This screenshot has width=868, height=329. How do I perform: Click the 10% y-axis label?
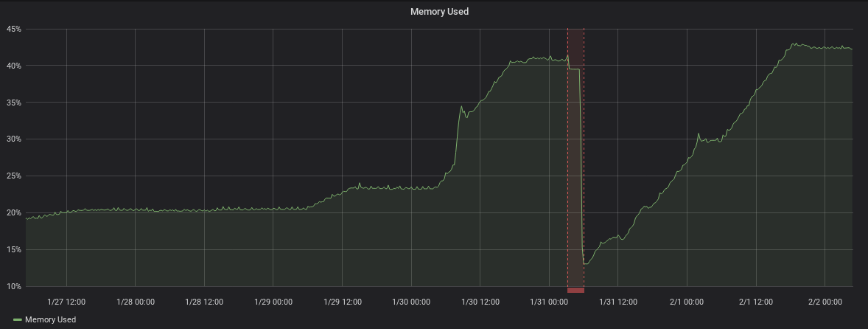pyautogui.click(x=13, y=286)
